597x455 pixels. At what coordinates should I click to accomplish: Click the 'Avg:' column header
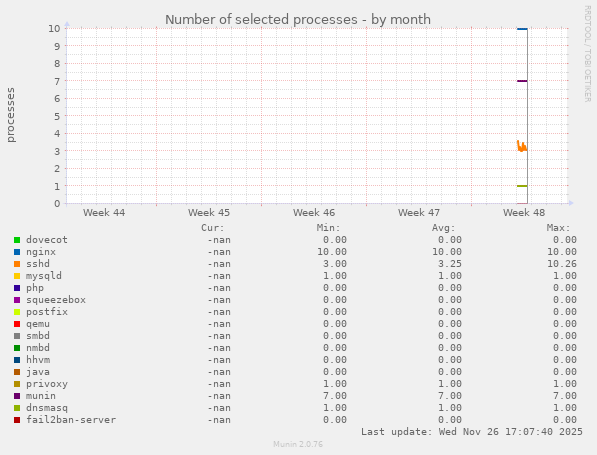point(444,228)
